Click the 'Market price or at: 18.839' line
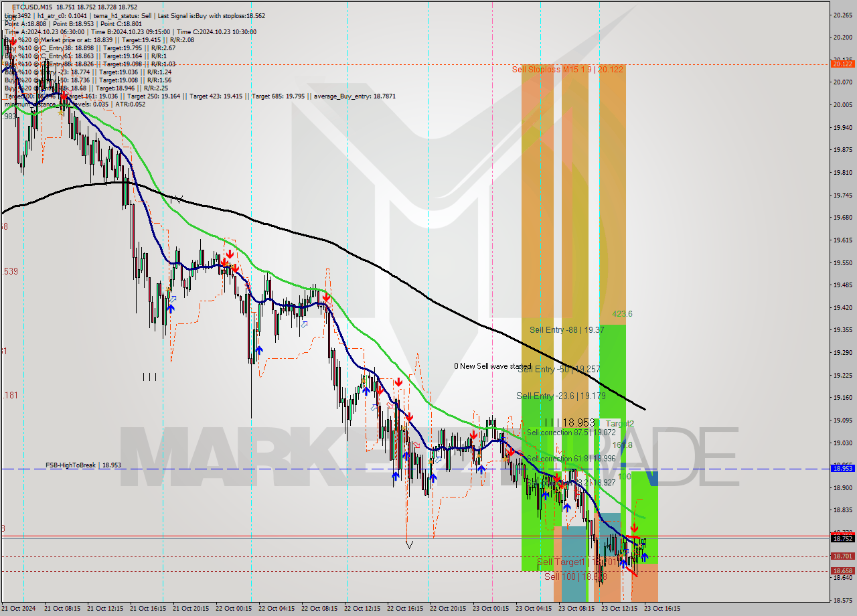This screenshot has height=616, width=857. (99, 40)
